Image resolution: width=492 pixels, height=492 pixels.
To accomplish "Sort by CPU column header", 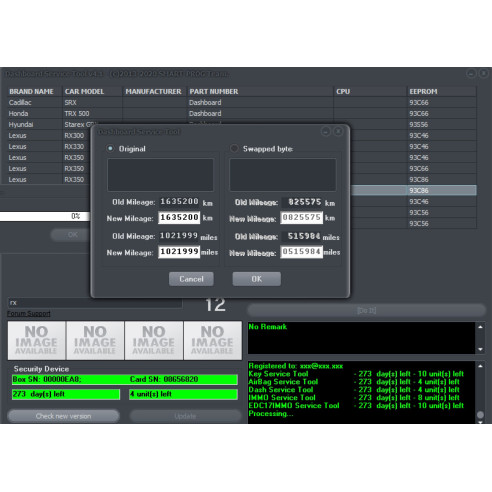I will [370, 91].
